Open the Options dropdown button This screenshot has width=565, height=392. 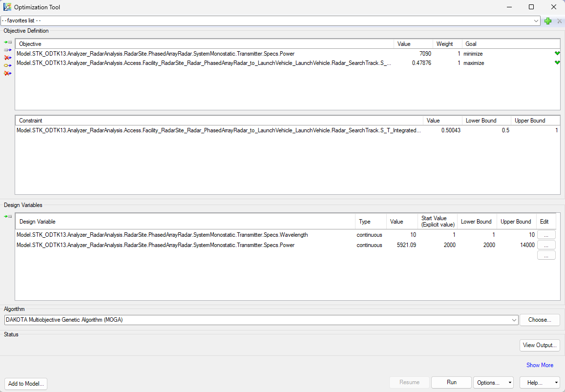click(493, 383)
